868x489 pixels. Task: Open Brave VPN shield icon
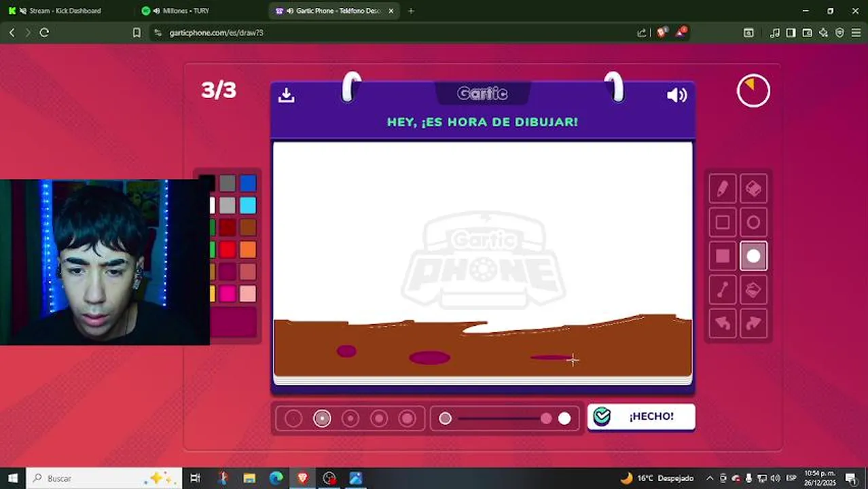pos(839,33)
